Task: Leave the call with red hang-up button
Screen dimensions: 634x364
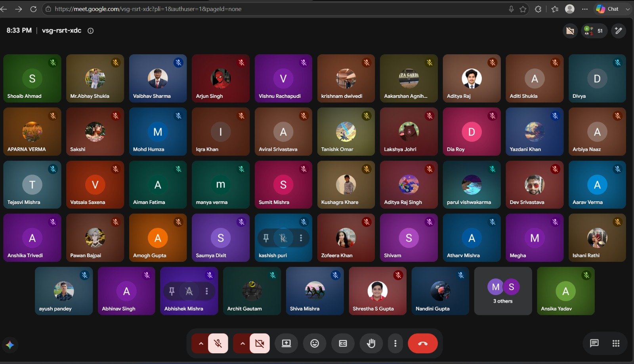Action: tap(423, 343)
